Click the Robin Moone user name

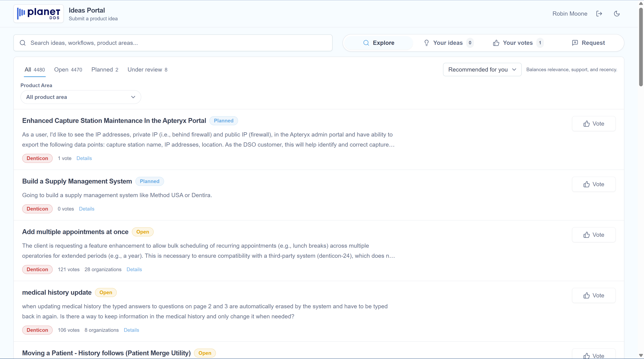point(570,13)
